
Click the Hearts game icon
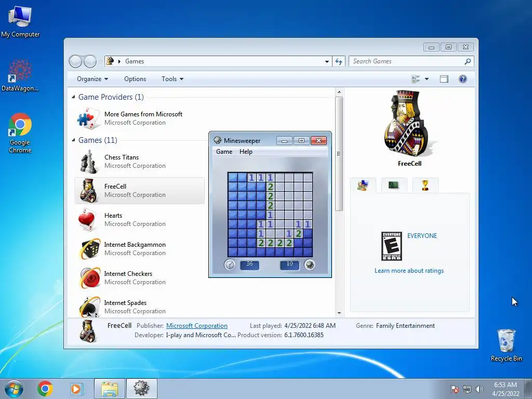[87, 220]
